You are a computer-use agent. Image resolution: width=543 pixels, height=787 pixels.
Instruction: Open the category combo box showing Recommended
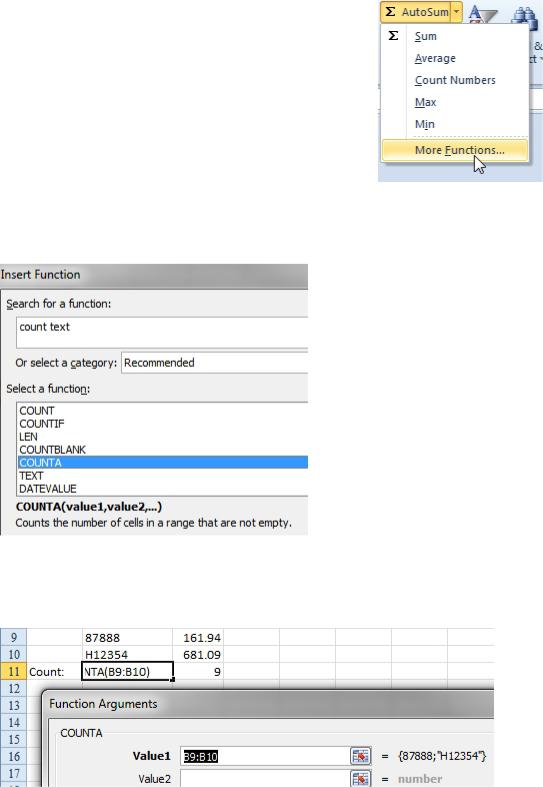[215, 363]
